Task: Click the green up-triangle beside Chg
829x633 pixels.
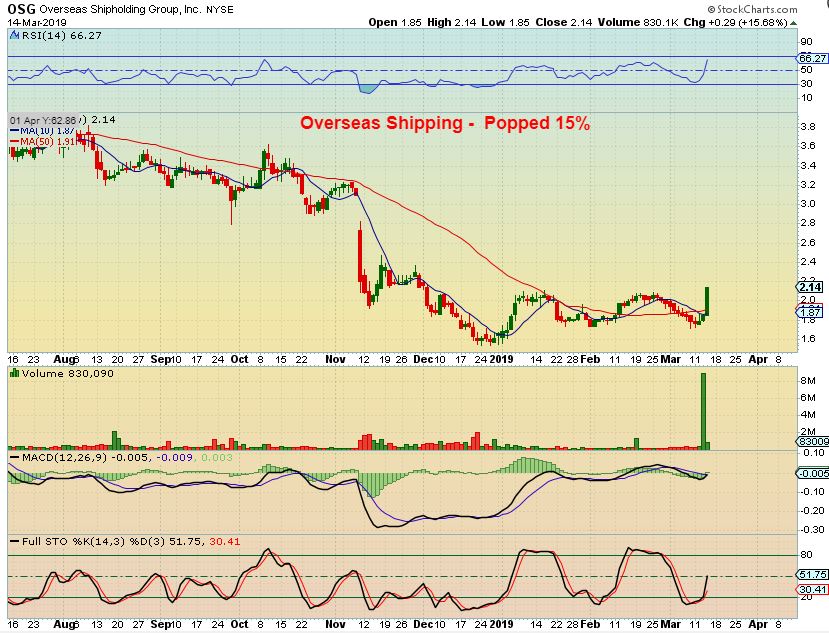Action: click(x=794, y=23)
